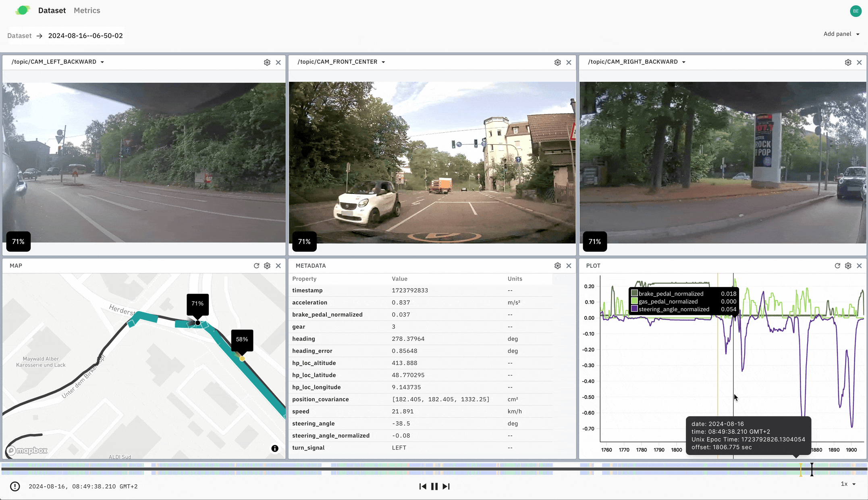Click the black playhead on the timeline

click(812, 469)
